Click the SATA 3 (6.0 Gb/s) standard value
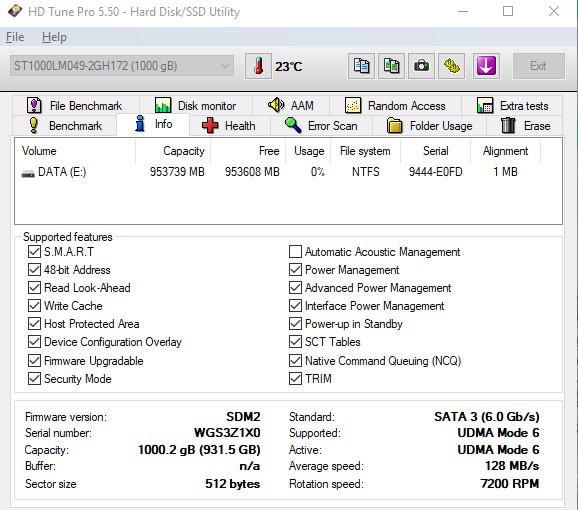Viewport: 578px width, 510px height. pyautogui.click(x=487, y=417)
